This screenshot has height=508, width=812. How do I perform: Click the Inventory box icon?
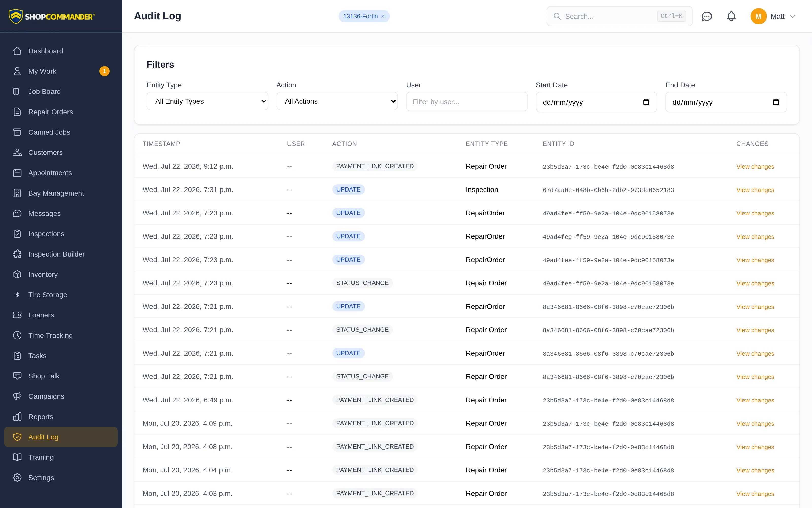point(17,275)
